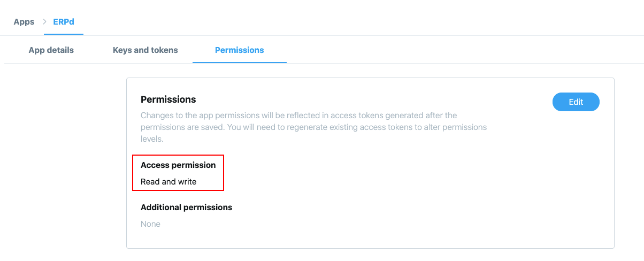The image size is (644, 261).
Task: Click the blue underline below Permissions tab
Action: click(x=239, y=63)
